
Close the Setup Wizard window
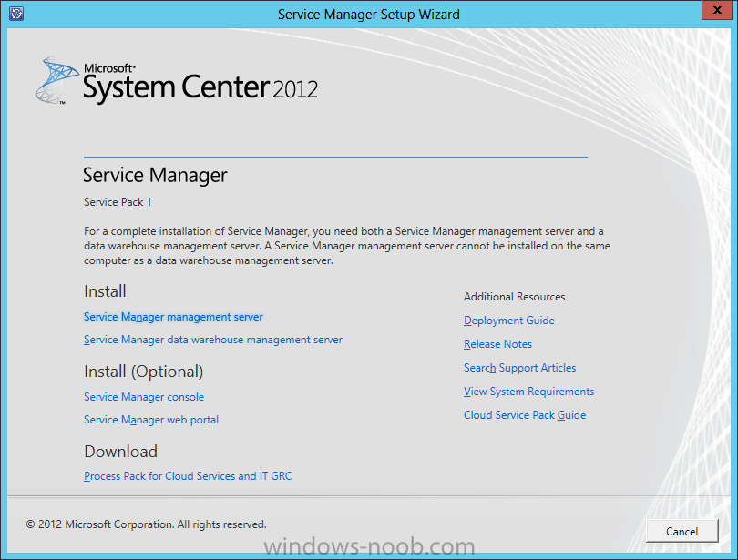[x=717, y=10]
